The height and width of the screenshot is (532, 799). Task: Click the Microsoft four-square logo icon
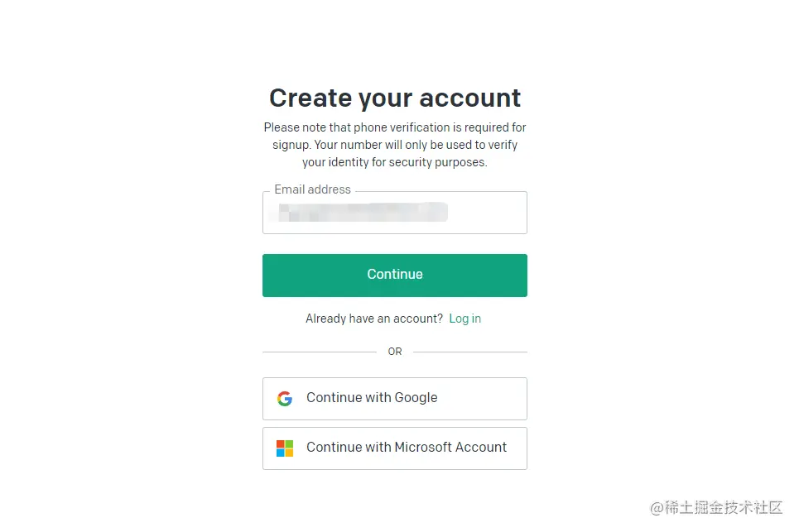285,448
